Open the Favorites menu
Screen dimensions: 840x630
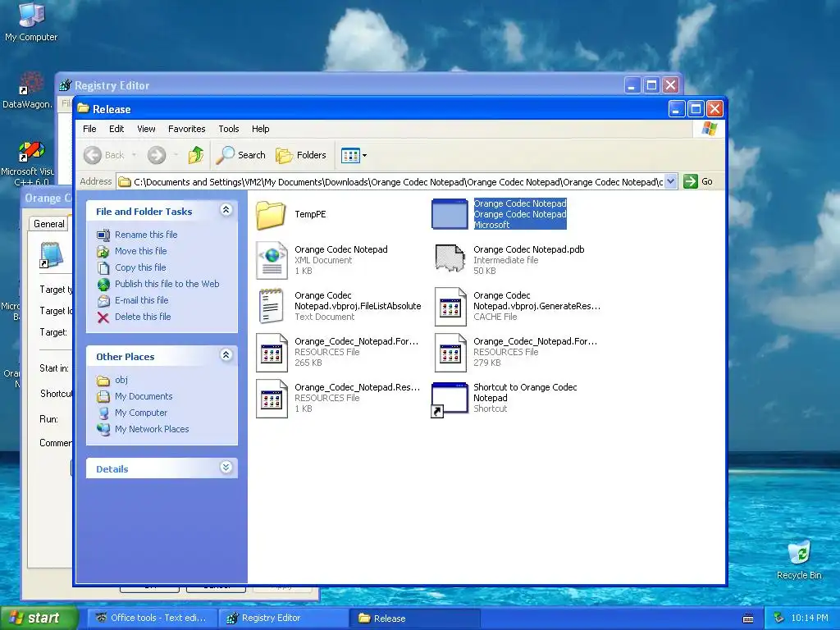point(186,129)
